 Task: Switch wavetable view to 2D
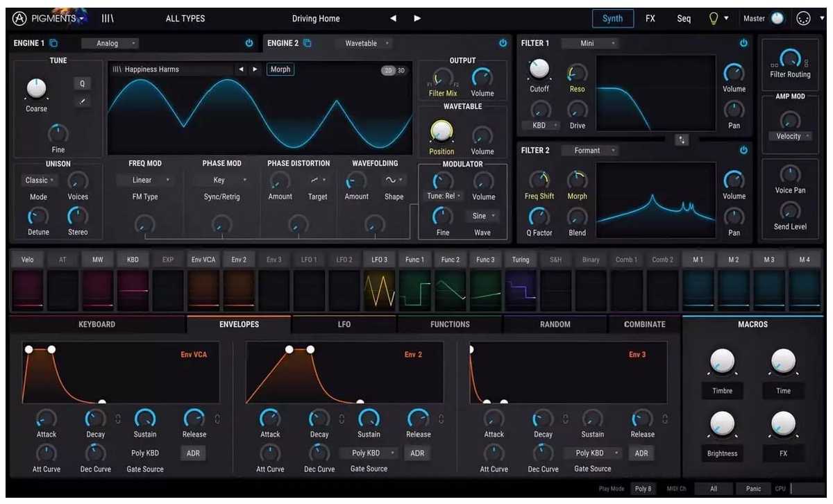[388, 70]
